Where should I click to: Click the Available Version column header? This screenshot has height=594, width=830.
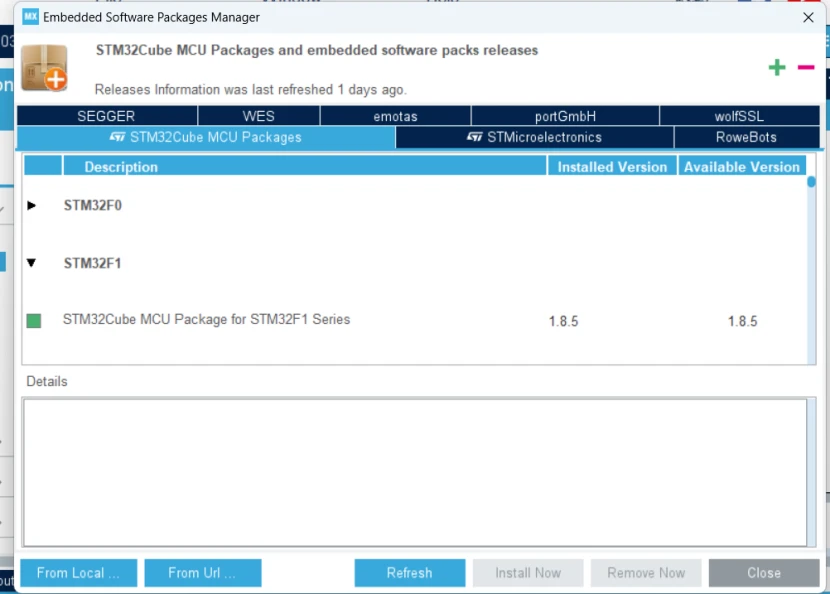coord(742,166)
